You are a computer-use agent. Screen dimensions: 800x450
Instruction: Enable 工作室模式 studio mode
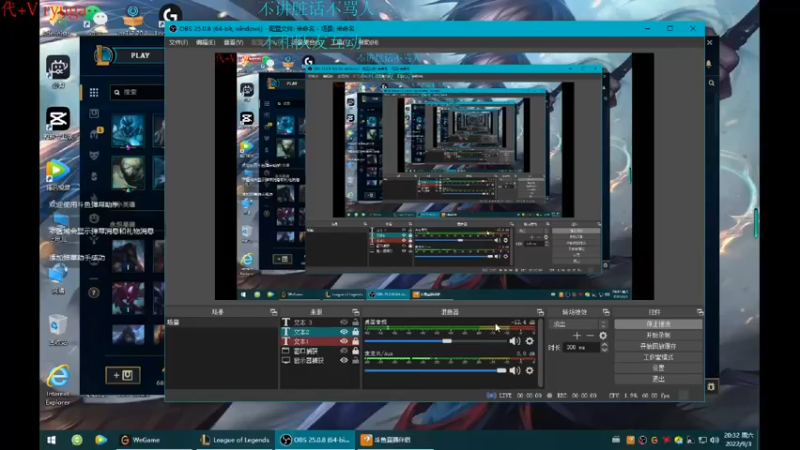pos(658,357)
